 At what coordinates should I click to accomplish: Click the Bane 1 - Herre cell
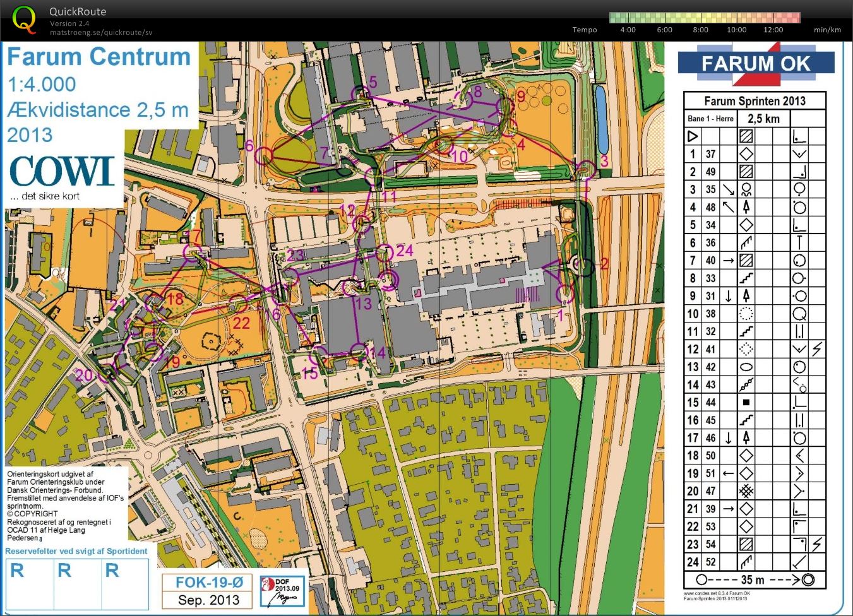[711, 119]
